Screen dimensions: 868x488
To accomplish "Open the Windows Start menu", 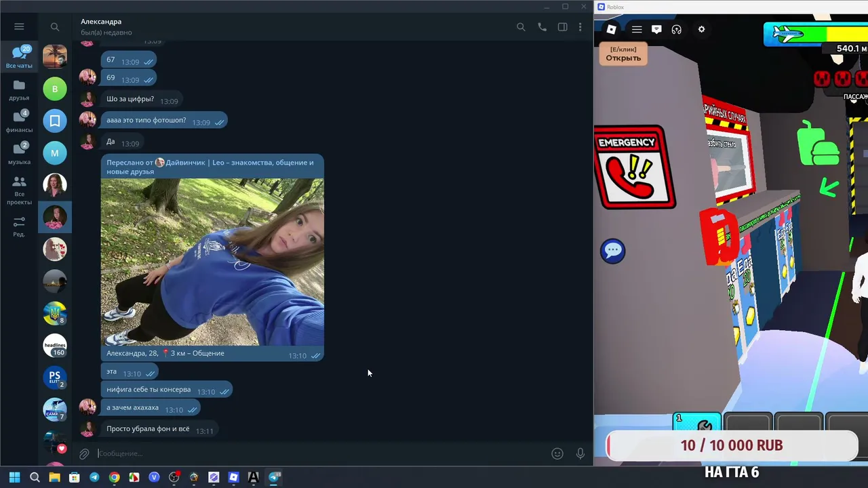I will click(x=14, y=477).
